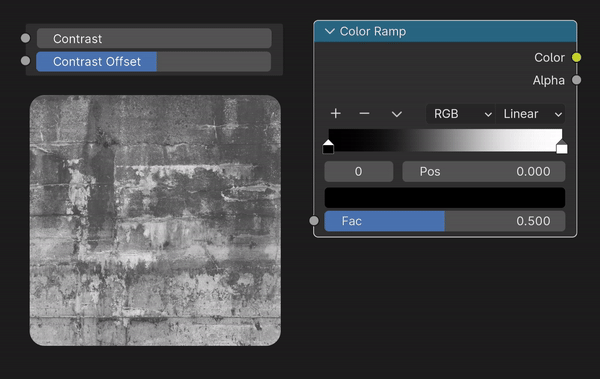This screenshot has width=600, height=379.
Task: Add a color stop with plus icon
Action: point(336,114)
